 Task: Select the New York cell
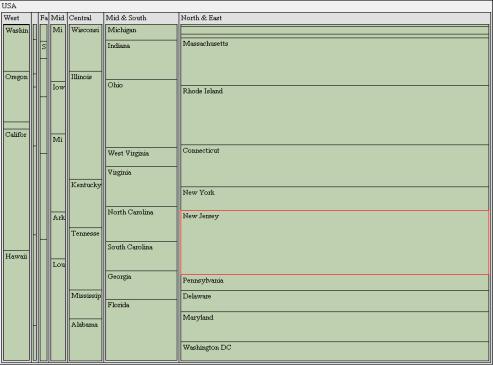[x=335, y=199]
